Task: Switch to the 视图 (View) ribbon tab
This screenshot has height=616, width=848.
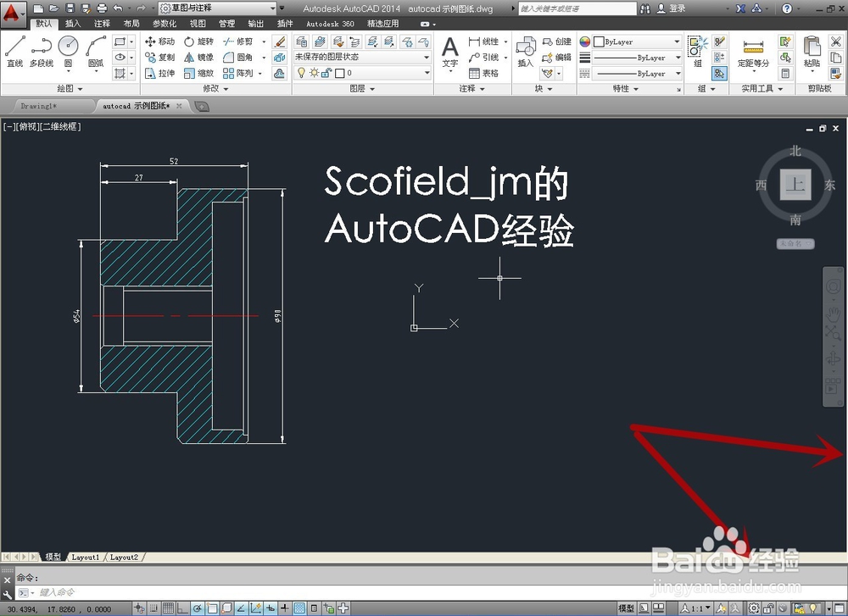Action: 198,24
